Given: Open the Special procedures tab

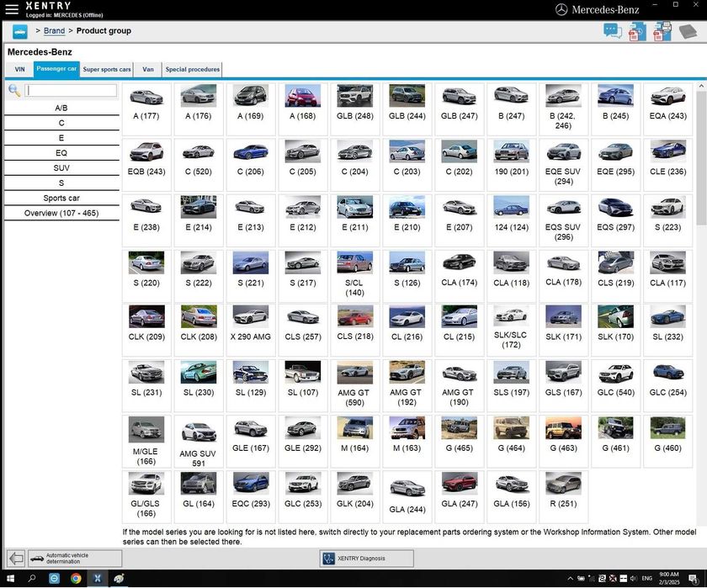Looking at the screenshot, I should tap(193, 69).
